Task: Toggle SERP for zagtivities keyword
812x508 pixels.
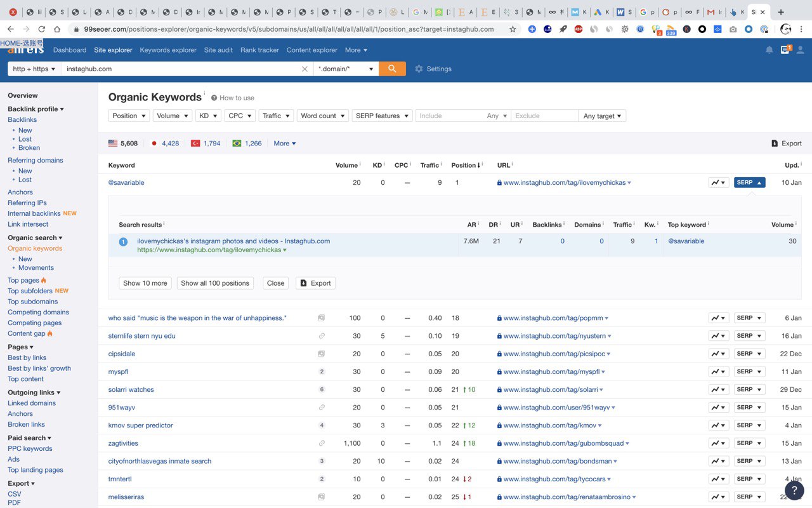Action: point(749,443)
